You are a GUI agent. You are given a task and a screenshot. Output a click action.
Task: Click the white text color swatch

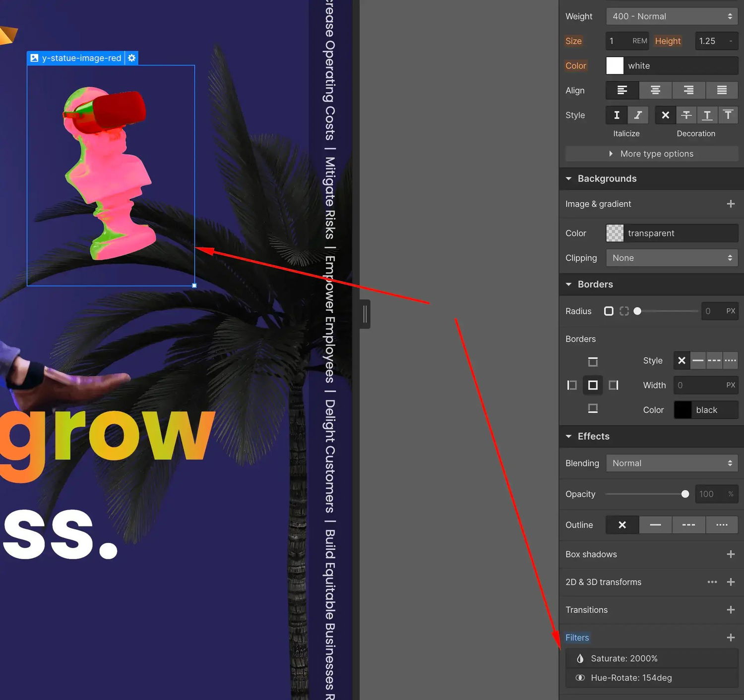pyautogui.click(x=615, y=65)
